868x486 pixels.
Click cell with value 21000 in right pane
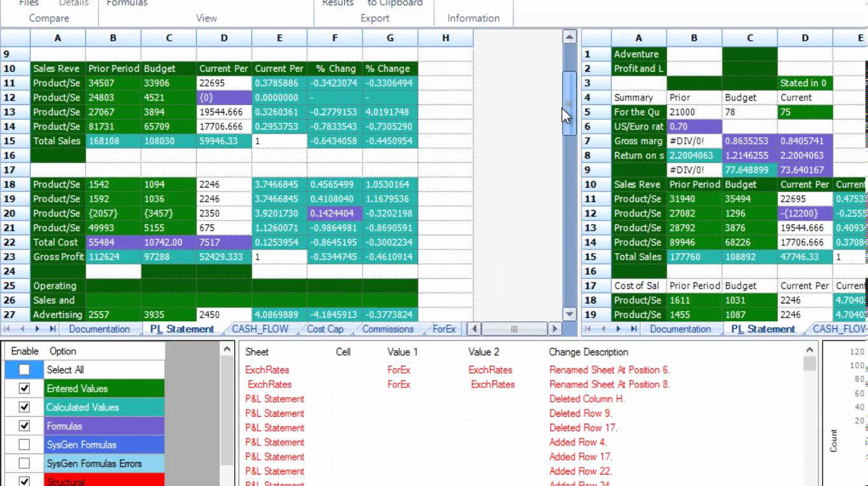pyautogui.click(x=694, y=112)
